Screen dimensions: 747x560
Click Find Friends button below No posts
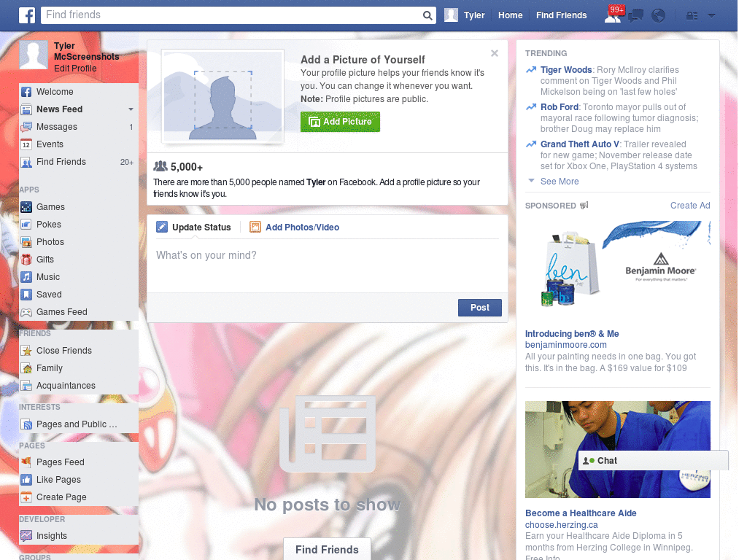tap(327, 550)
